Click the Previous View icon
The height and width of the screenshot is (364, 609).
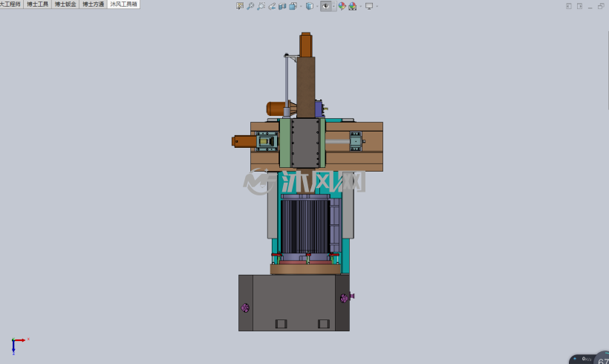click(272, 6)
